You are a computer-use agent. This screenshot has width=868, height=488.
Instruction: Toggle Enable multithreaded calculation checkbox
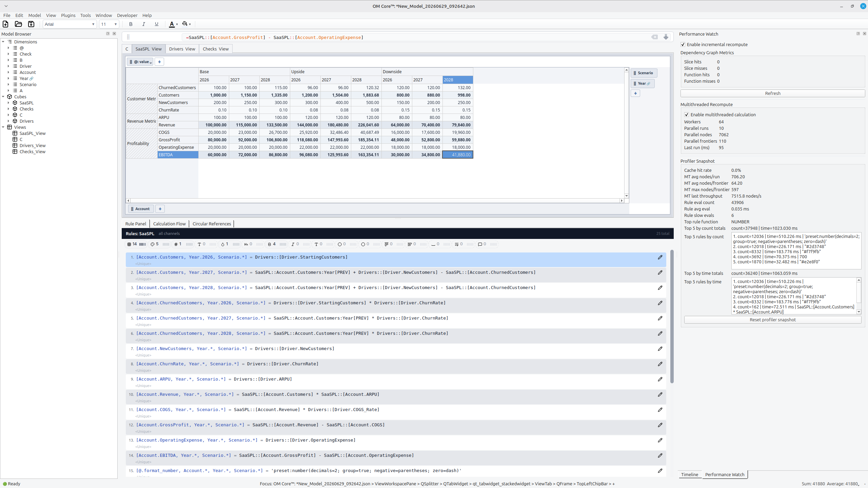(687, 115)
